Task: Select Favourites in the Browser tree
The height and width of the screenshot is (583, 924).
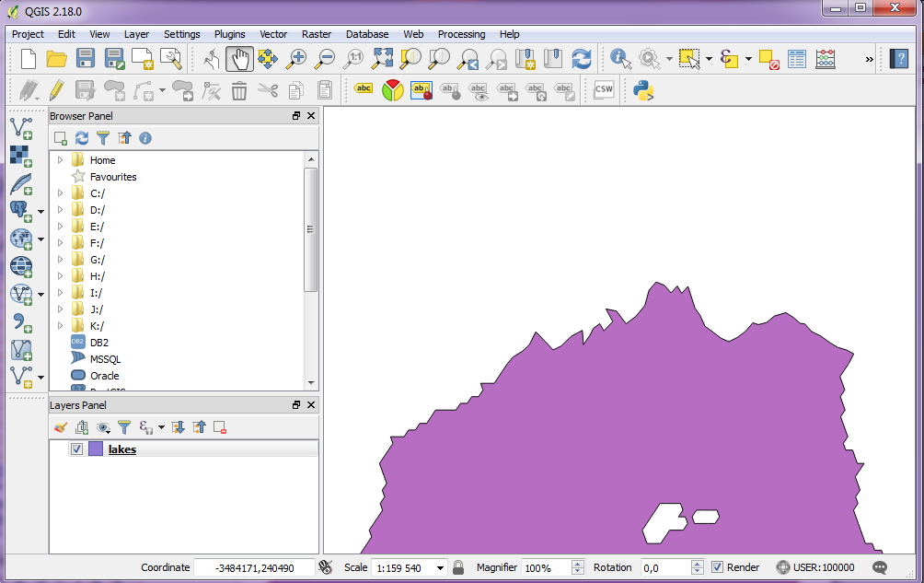Action: point(113,177)
